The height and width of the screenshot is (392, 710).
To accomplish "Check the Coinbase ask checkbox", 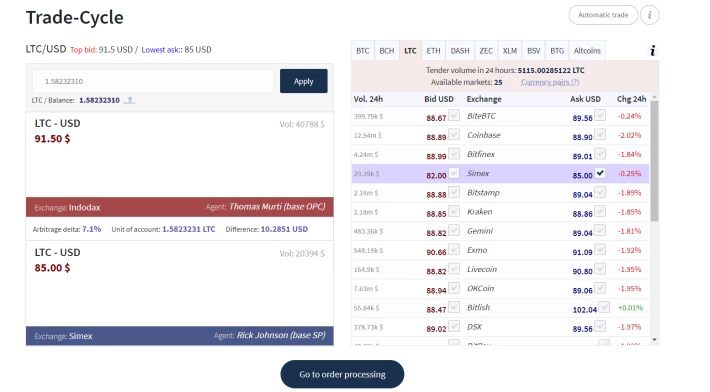I will coord(600,134).
